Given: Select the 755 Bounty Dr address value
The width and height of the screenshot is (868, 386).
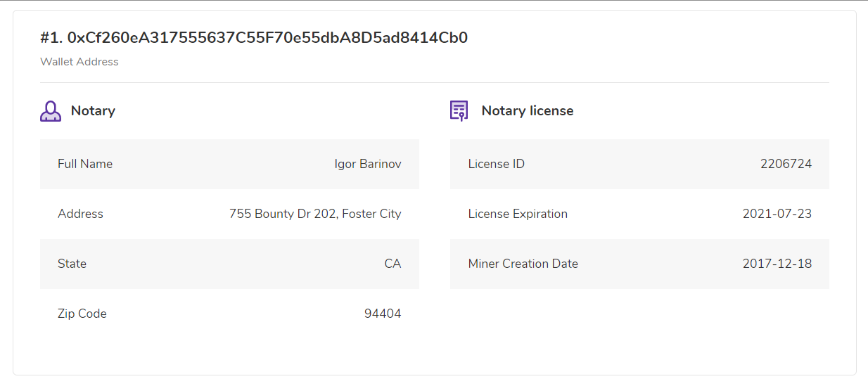Looking at the screenshot, I should [315, 214].
